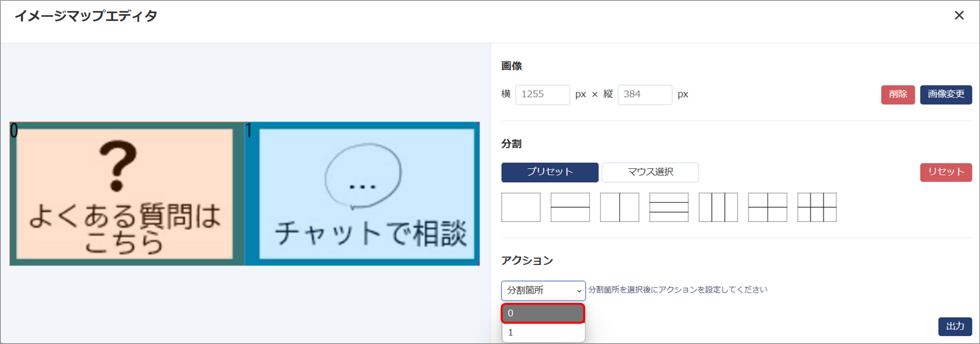This screenshot has height=344, width=980.
Task: Choose option 0 in the dropdown list
Action: [543, 313]
